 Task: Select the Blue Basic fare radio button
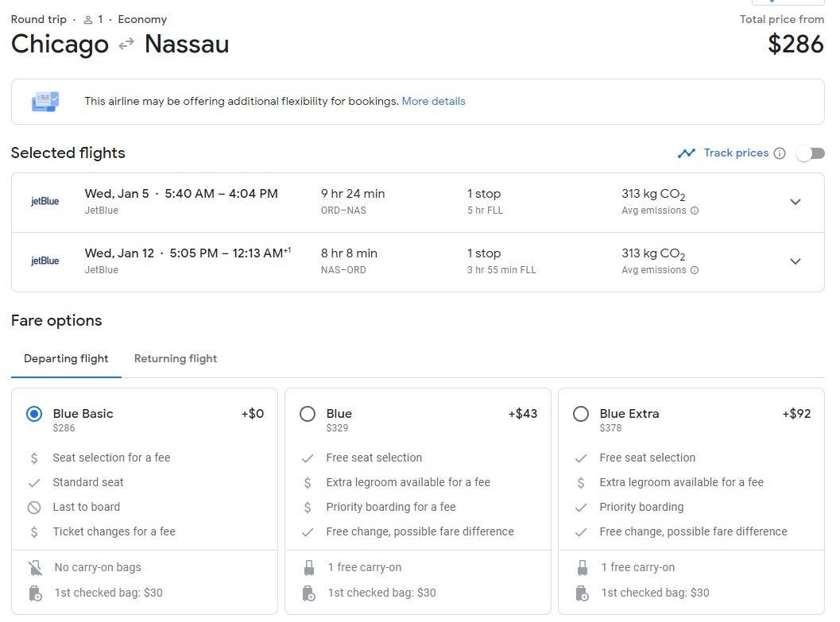click(x=34, y=414)
